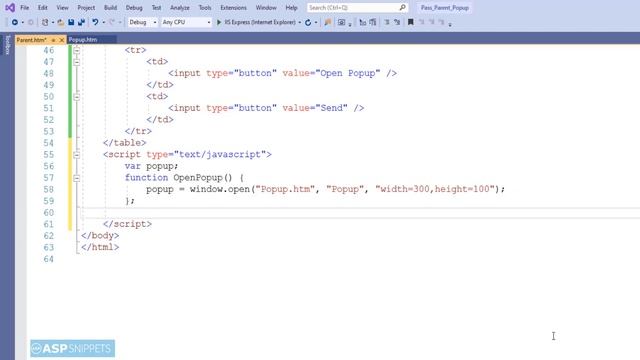
Task: Select the Parent.htm tab
Action: point(31,40)
